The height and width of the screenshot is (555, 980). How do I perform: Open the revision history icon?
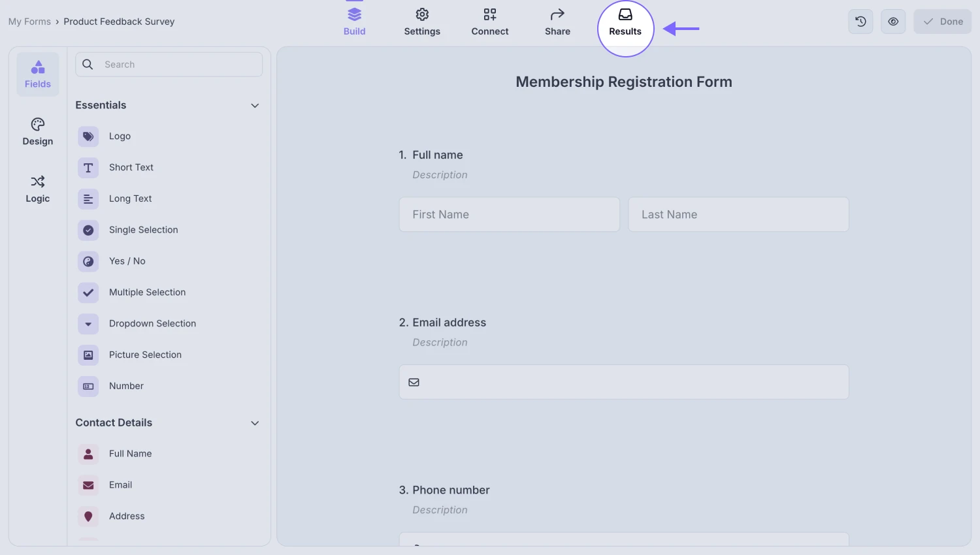860,21
